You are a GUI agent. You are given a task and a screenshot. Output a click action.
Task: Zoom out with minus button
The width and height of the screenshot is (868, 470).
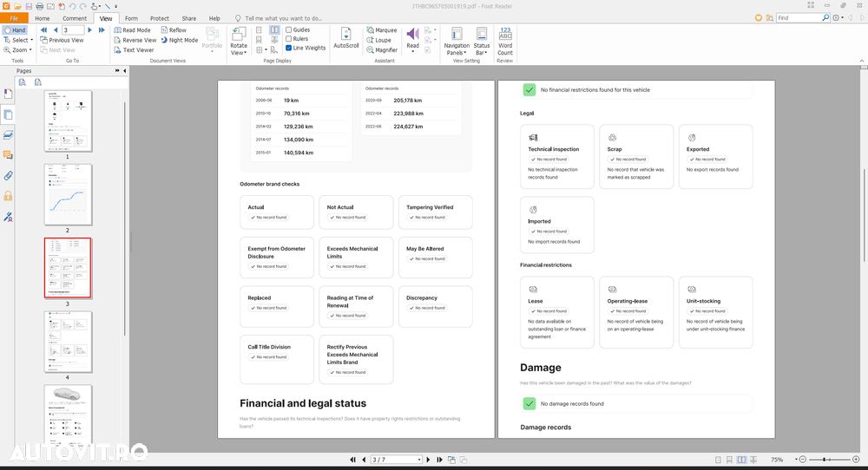[x=803, y=460]
